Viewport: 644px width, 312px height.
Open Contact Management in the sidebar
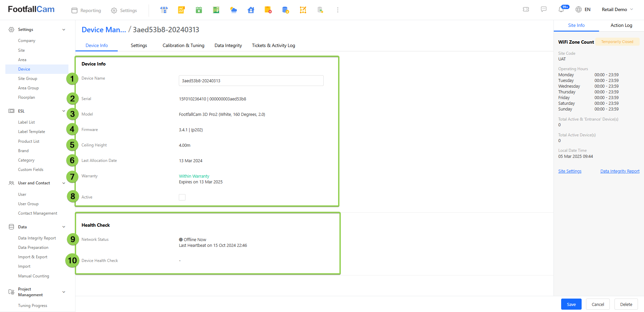tap(38, 213)
